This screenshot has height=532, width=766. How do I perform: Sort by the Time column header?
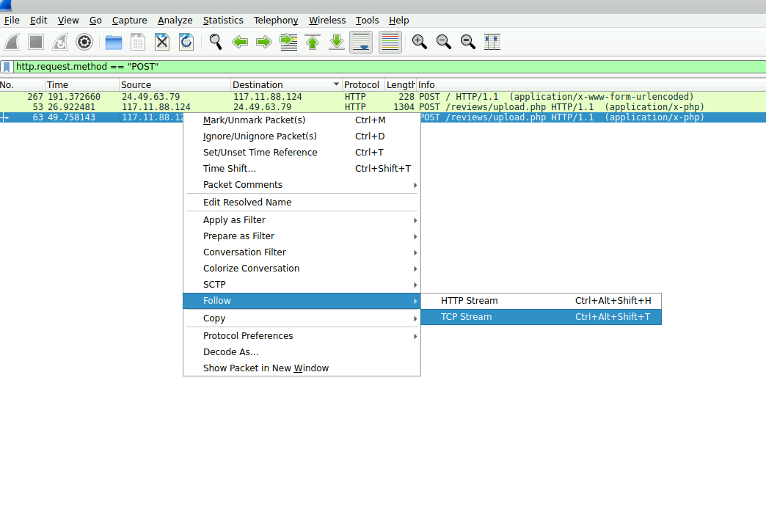[82, 85]
